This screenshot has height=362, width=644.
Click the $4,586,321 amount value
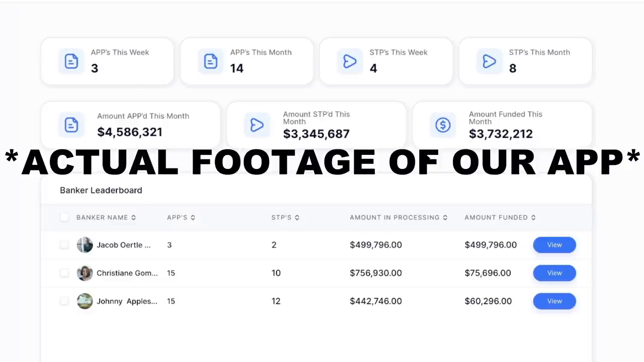click(x=130, y=132)
